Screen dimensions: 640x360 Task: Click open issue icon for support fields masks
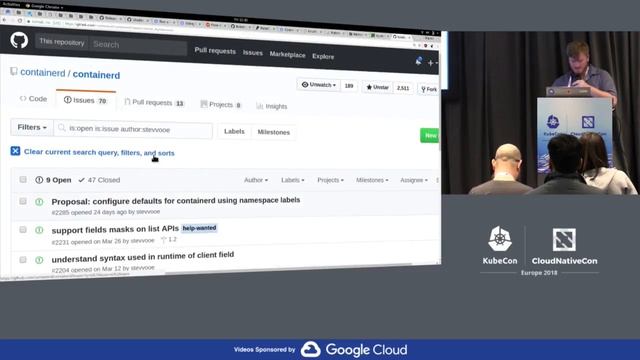coord(39,230)
